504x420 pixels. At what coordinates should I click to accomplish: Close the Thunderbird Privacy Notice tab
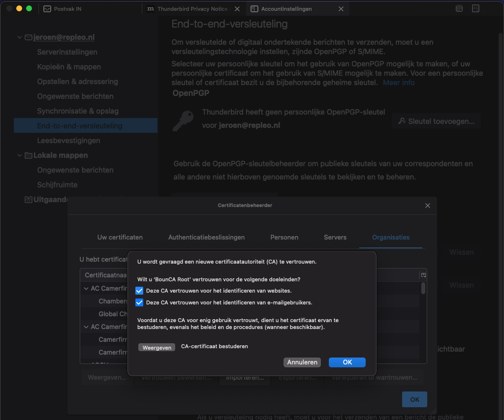click(237, 9)
